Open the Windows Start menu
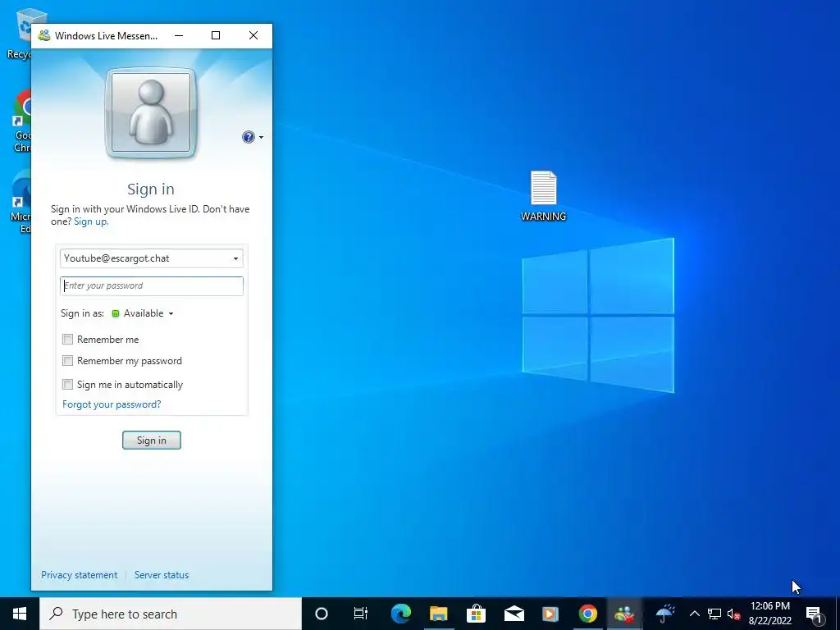The width and height of the screenshot is (840, 630). pos(20,614)
